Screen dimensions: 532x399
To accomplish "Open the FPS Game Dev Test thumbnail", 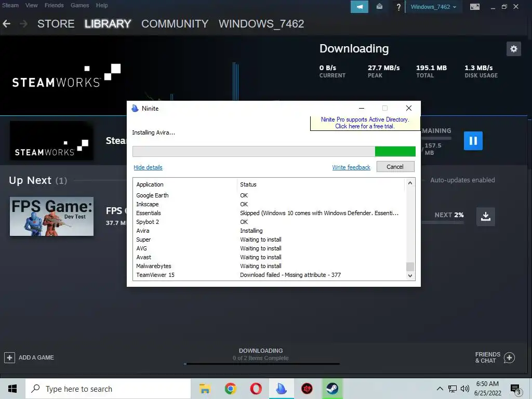I will (x=51, y=217).
